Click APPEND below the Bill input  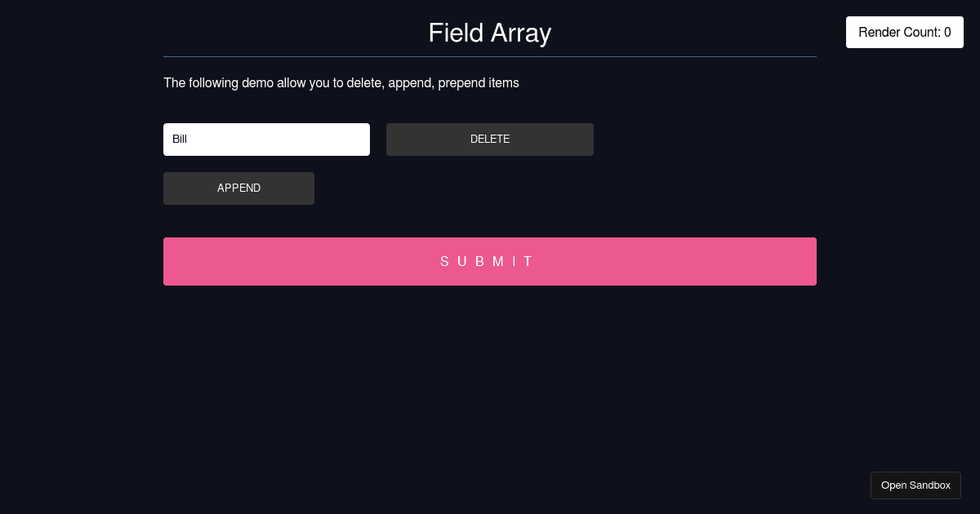[238, 188]
